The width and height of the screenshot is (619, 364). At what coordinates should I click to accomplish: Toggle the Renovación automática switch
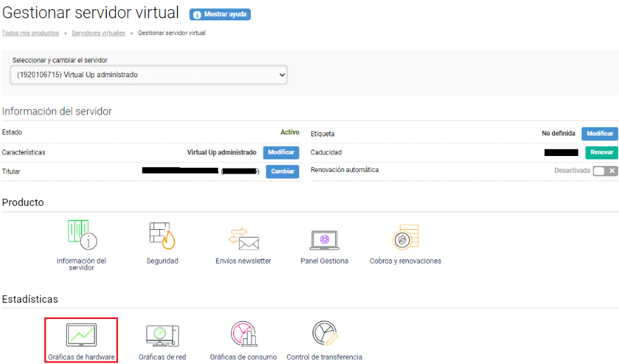(x=605, y=171)
